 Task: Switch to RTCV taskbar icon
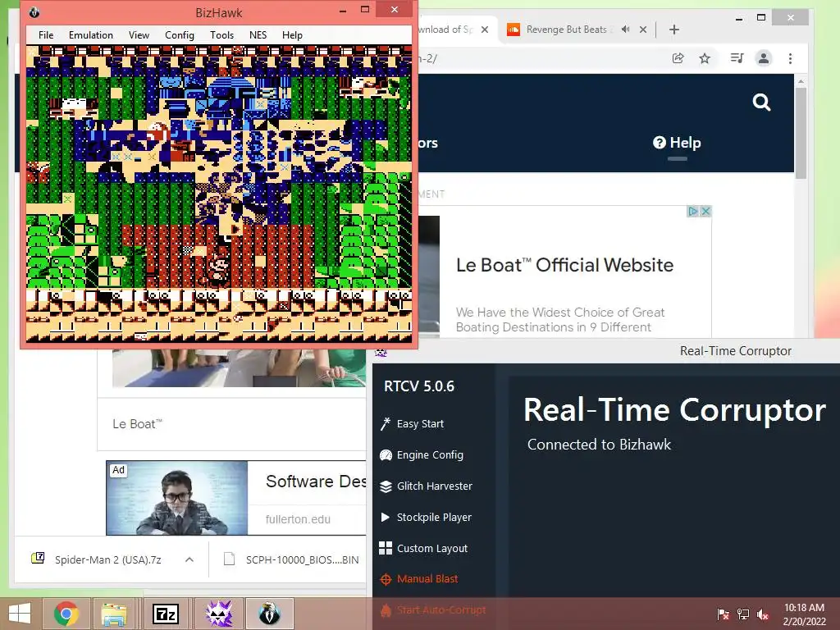click(218, 614)
